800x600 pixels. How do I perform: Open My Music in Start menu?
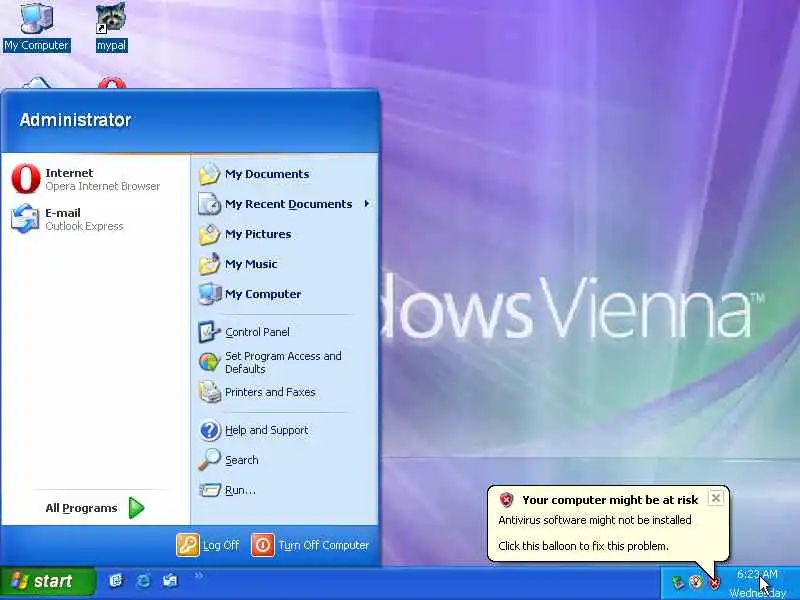[x=284, y=264]
